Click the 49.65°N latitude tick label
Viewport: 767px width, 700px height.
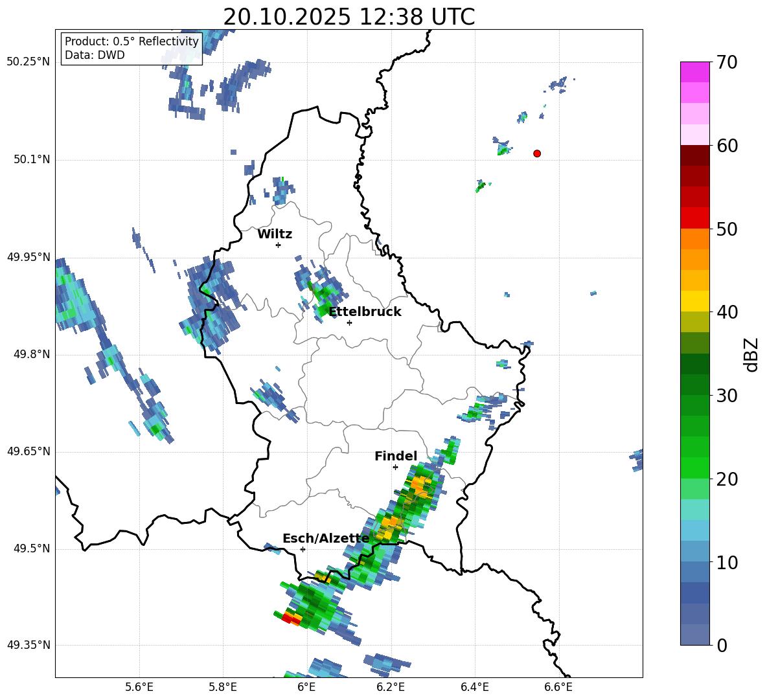tap(29, 451)
